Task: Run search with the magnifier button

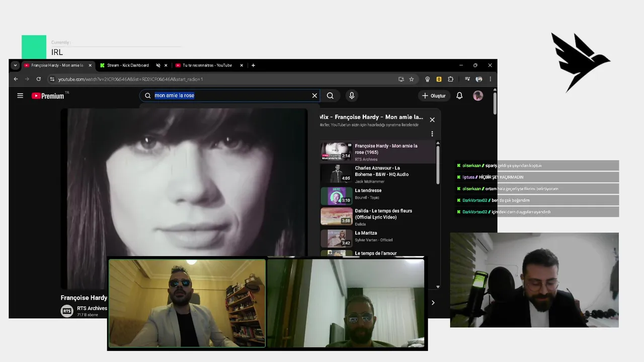Action: pos(330,96)
